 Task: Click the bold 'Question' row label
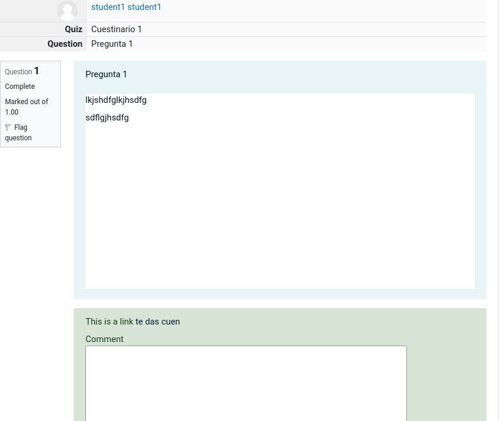[65, 44]
